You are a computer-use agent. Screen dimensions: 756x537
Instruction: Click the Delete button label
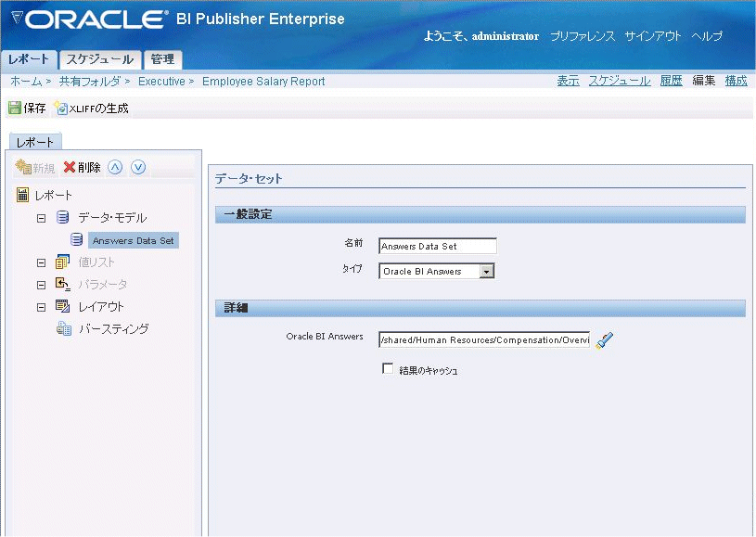coord(89,168)
